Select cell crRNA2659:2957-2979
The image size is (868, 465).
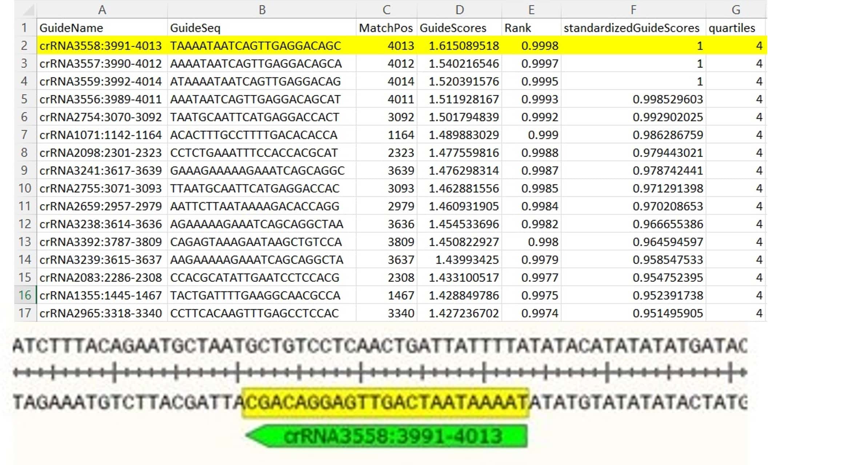tap(102, 206)
